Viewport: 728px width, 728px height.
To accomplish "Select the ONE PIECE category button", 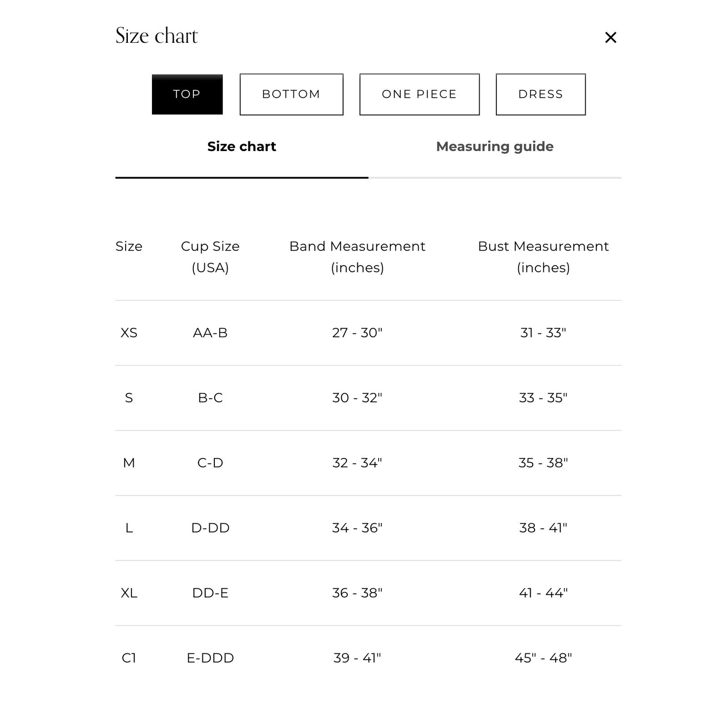I will click(x=420, y=94).
